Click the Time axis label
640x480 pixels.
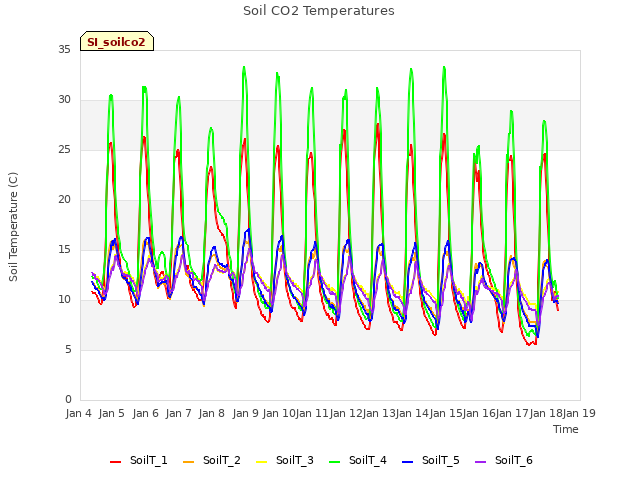(566, 429)
